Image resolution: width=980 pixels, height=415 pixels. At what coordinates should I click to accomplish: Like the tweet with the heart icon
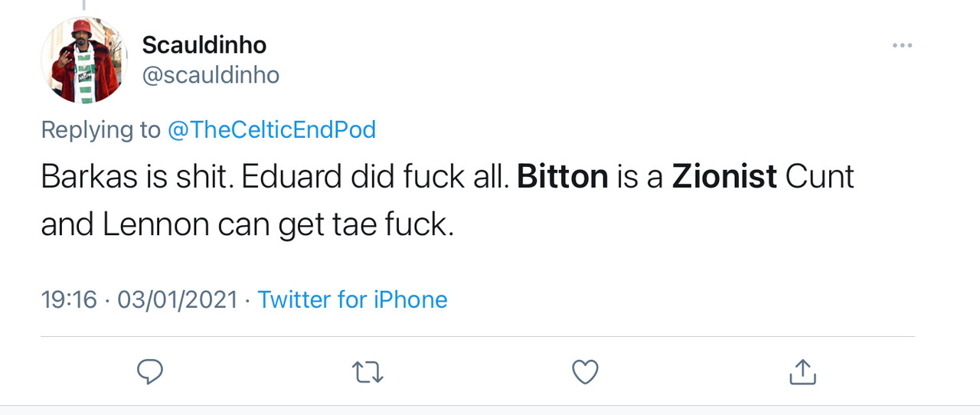pyautogui.click(x=585, y=372)
